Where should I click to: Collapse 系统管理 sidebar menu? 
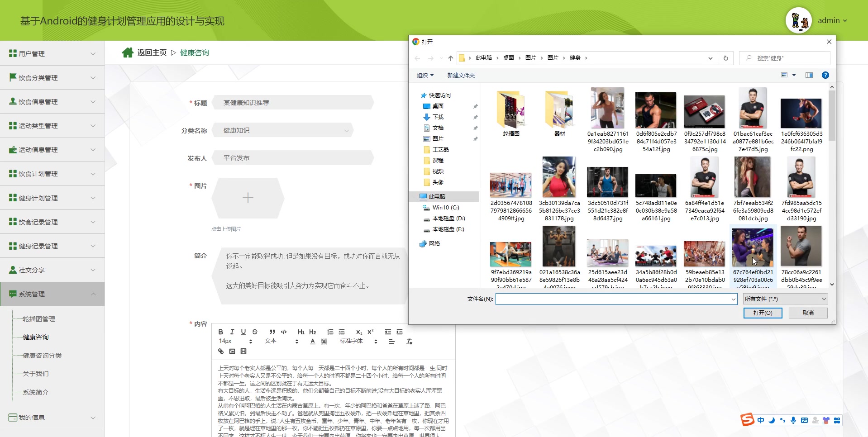pyautogui.click(x=52, y=294)
